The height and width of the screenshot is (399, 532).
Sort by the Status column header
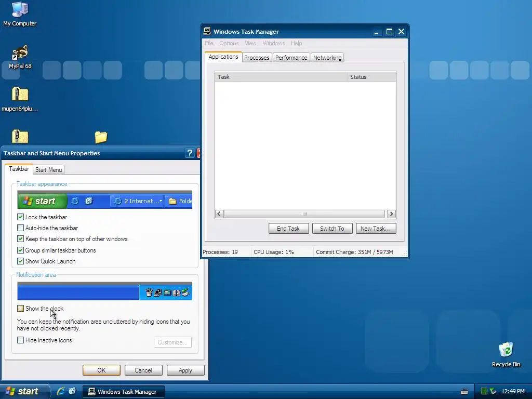pyautogui.click(x=371, y=77)
